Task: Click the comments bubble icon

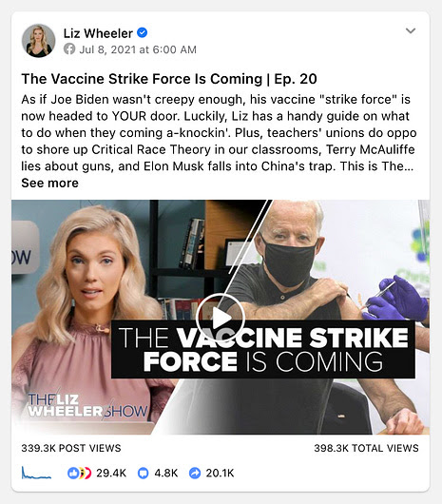Action: (x=143, y=474)
